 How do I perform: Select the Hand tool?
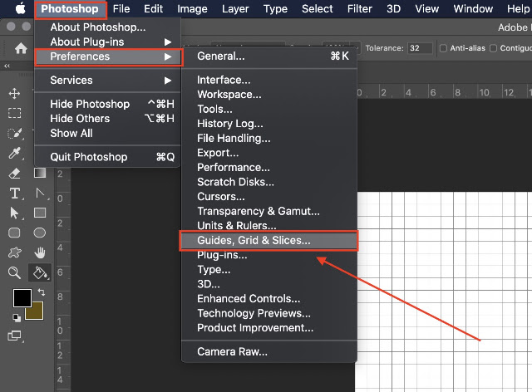coord(40,252)
